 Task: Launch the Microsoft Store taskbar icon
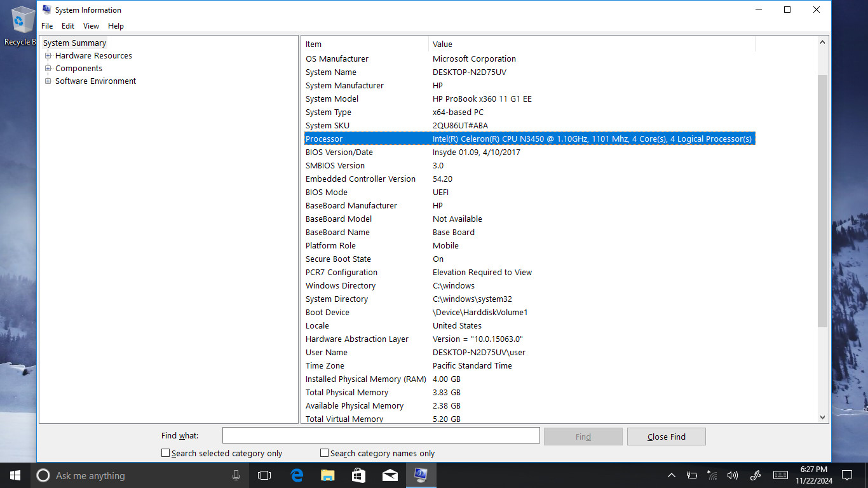point(358,475)
